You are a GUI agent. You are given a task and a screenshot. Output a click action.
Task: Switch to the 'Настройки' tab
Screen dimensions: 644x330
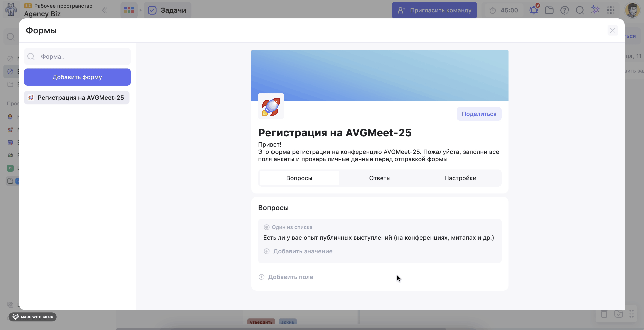[460, 178]
